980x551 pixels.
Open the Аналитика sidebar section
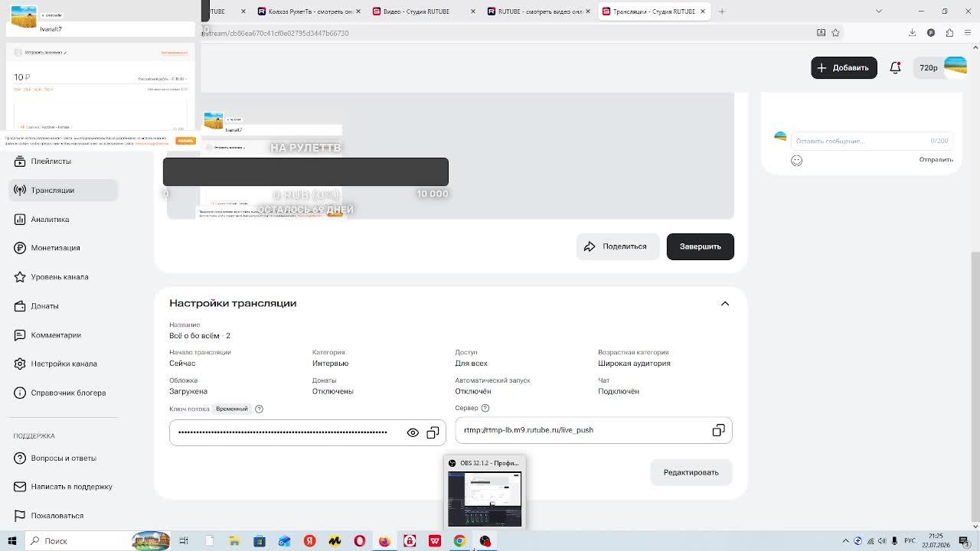63,220
